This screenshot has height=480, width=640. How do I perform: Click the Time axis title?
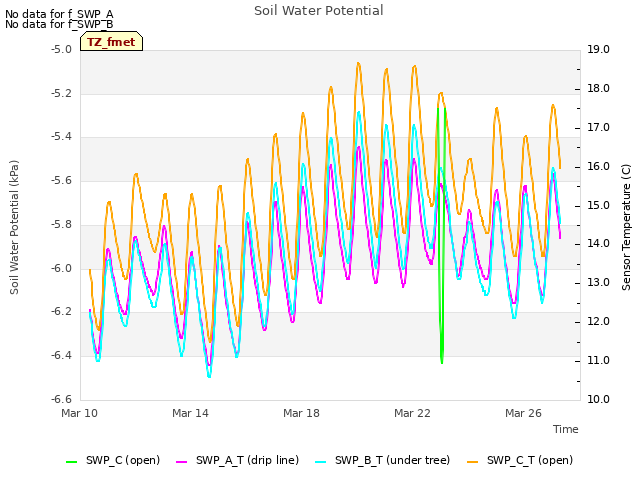[566, 429]
